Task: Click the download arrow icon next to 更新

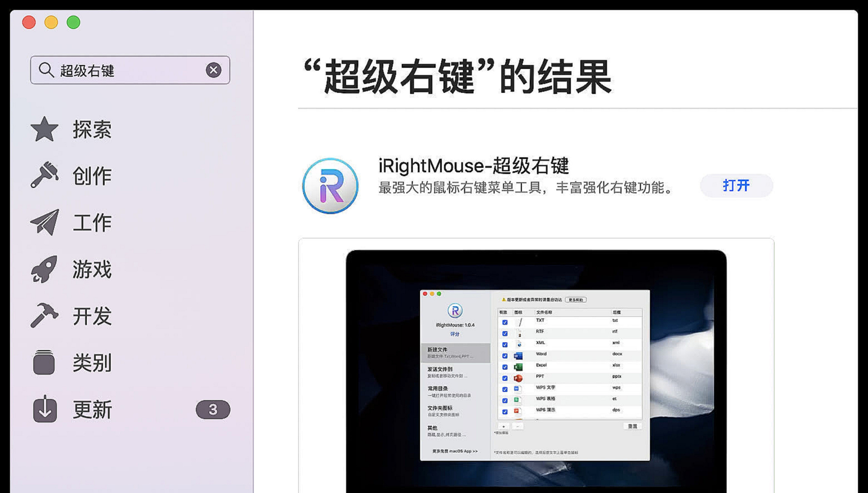Action: click(45, 408)
